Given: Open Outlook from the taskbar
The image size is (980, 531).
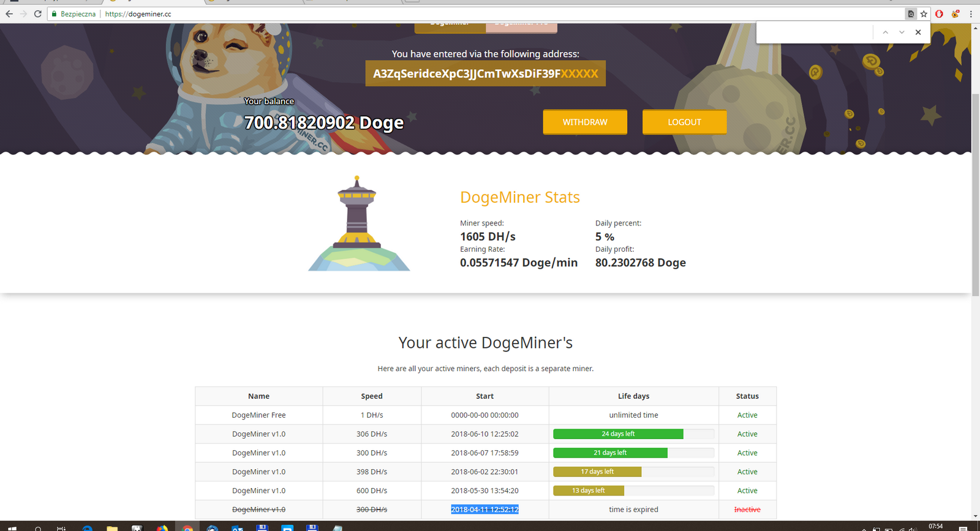Looking at the screenshot, I should pyautogui.click(x=238, y=528).
